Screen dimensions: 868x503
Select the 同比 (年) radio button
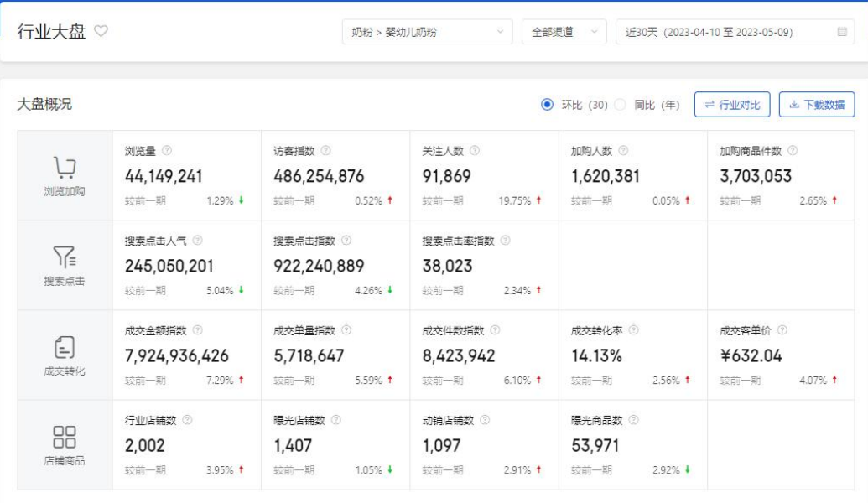click(x=621, y=105)
